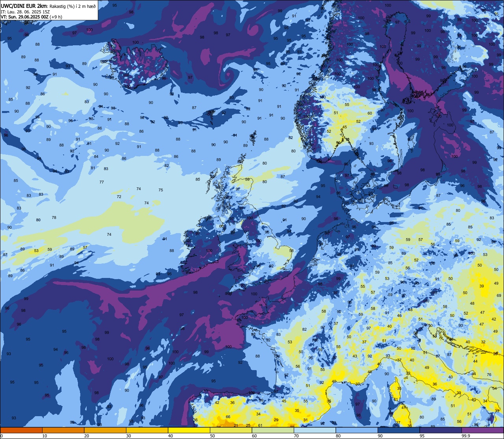Click the map humidity value 75
504x439 pixels.
[161, 190]
